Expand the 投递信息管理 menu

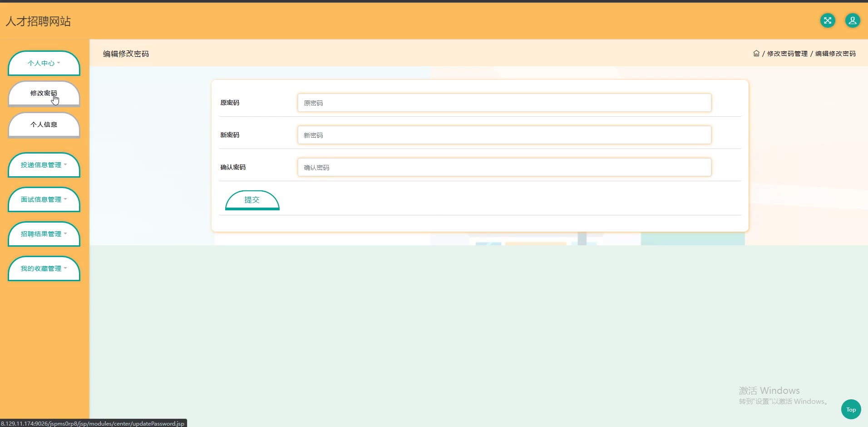click(x=44, y=165)
